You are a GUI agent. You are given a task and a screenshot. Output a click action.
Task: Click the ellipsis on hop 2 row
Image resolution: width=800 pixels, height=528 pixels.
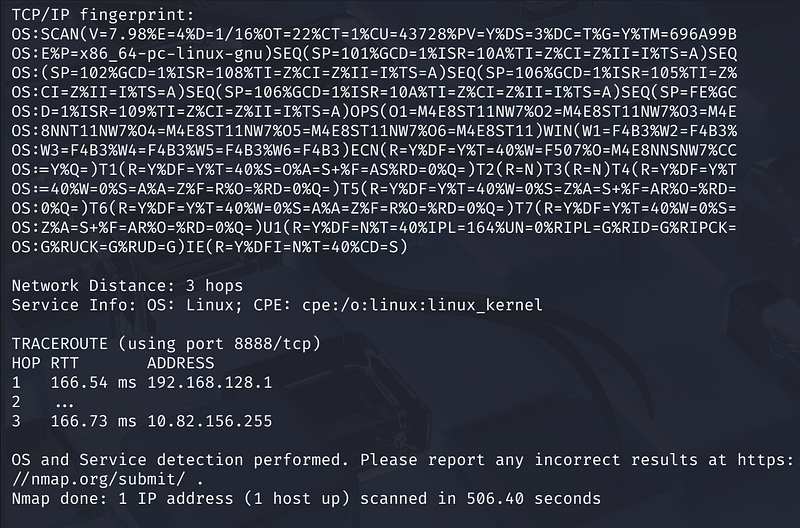(65, 402)
